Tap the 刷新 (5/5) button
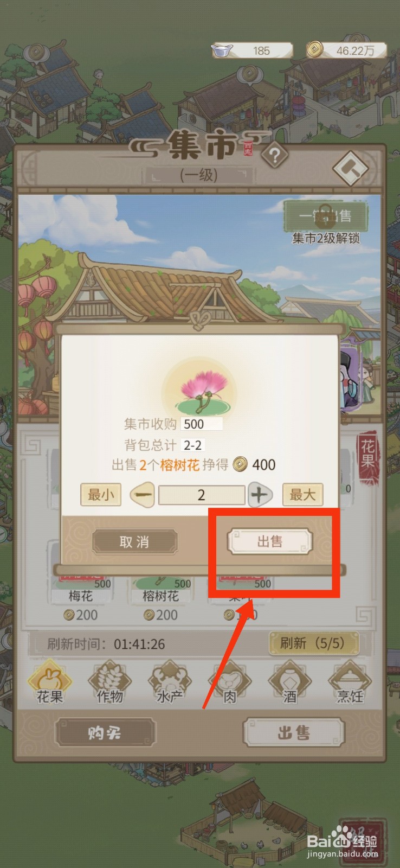 point(314,643)
